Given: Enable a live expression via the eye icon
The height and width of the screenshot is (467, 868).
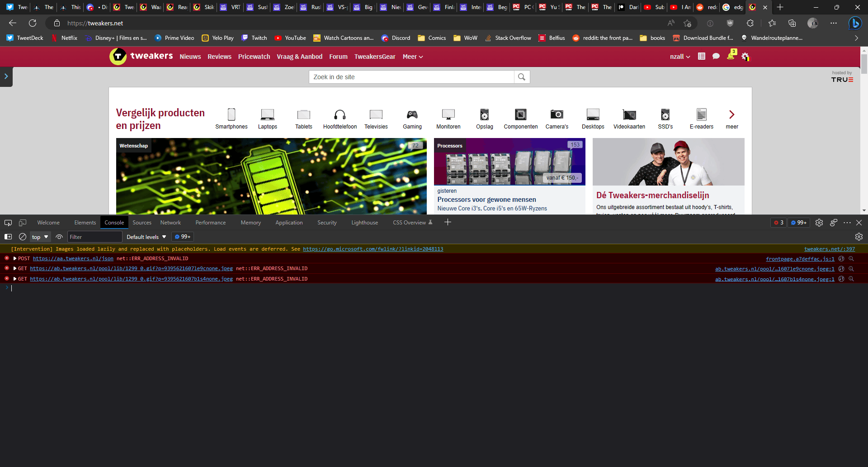Looking at the screenshot, I should tap(59, 236).
